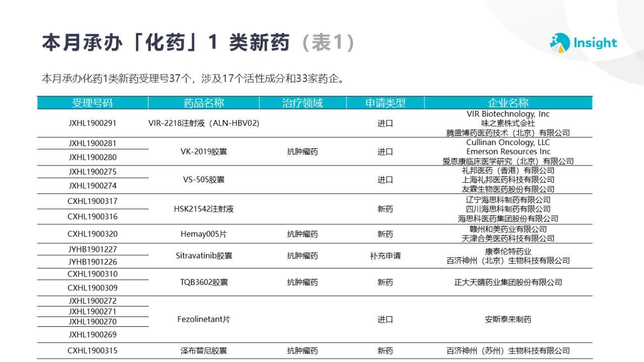Click 补充申请 application type cell
Image resolution: width=644 pixels, height=362 pixels.
pos(385,256)
